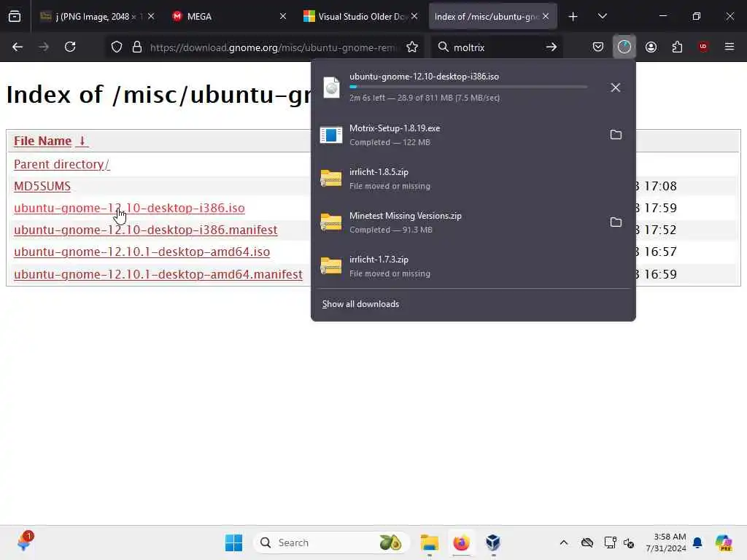The width and height of the screenshot is (747, 560).
Task: Open the extensions puzzle icon
Action: (677, 47)
